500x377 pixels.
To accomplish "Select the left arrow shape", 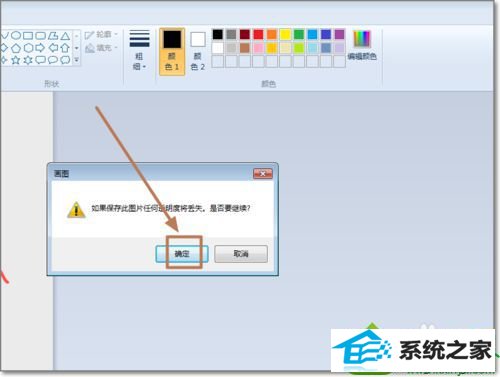I will [x=53, y=48].
